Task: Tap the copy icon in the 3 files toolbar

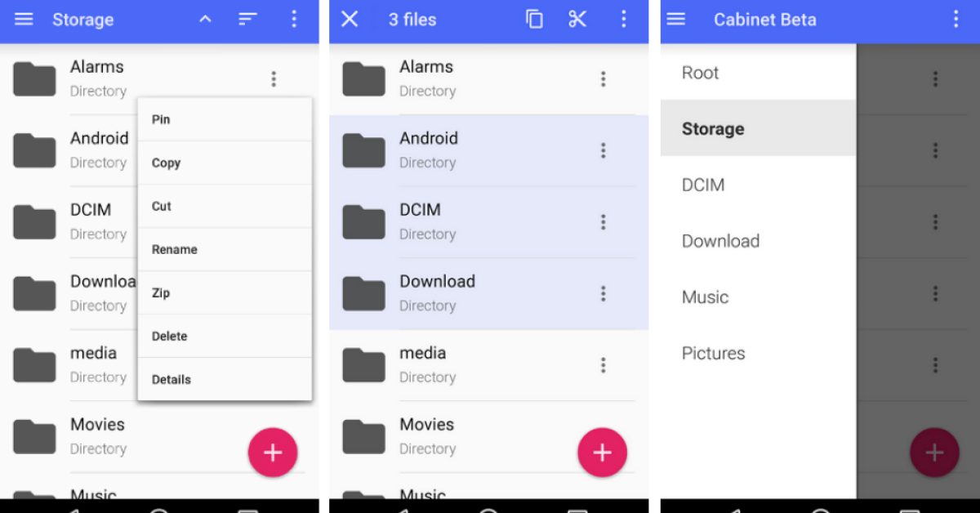Action: (x=534, y=20)
